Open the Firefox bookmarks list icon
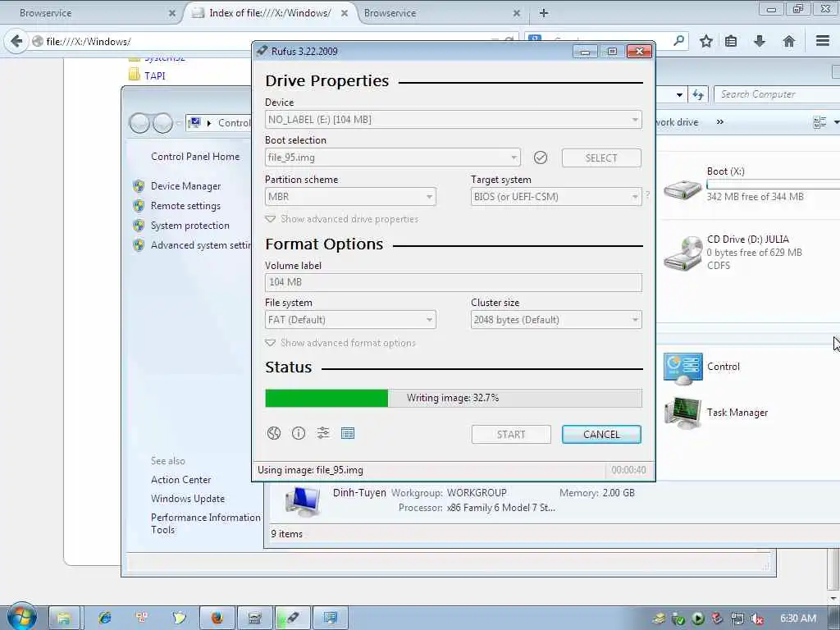840x630 pixels. click(x=731, y=41)
